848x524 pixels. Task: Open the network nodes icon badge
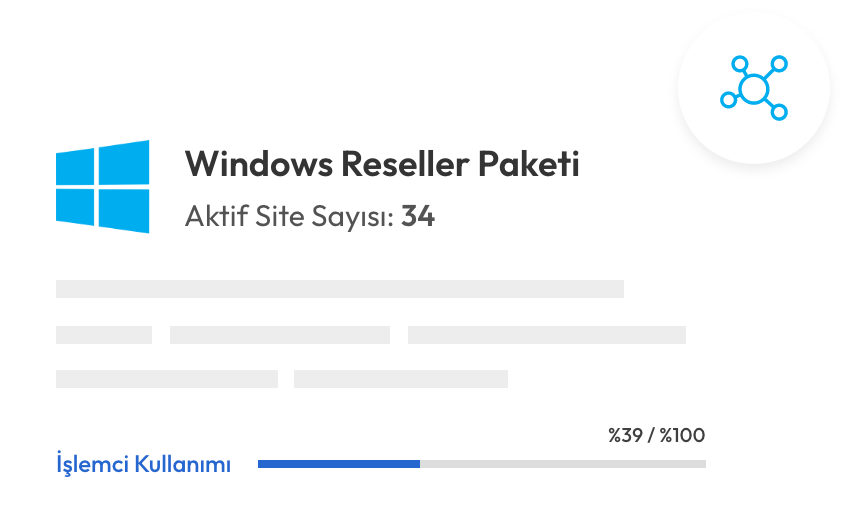(754, 88)
